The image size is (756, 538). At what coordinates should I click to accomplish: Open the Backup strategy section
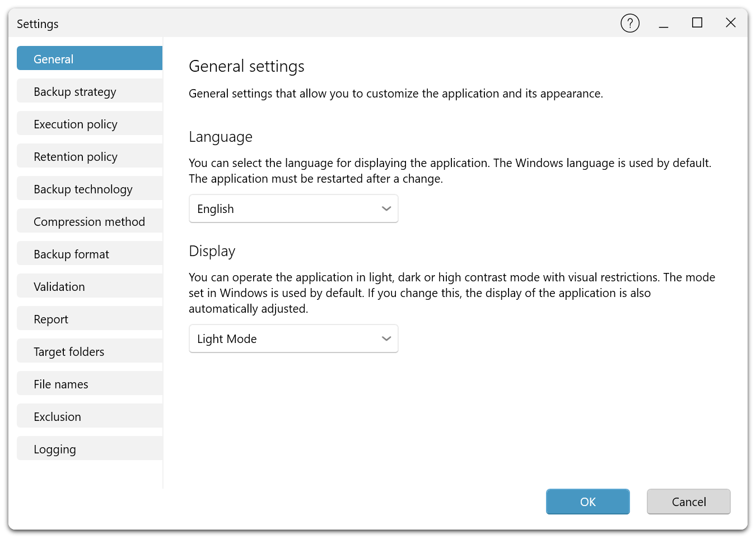90,91
